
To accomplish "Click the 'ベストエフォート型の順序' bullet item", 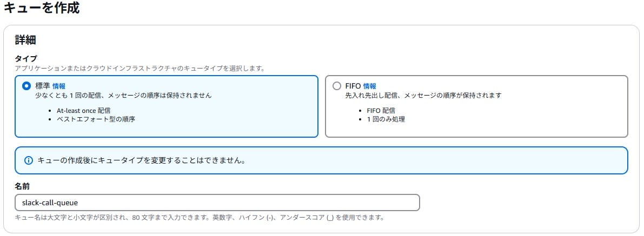I will pyautogui.click(x=96, y=119).
